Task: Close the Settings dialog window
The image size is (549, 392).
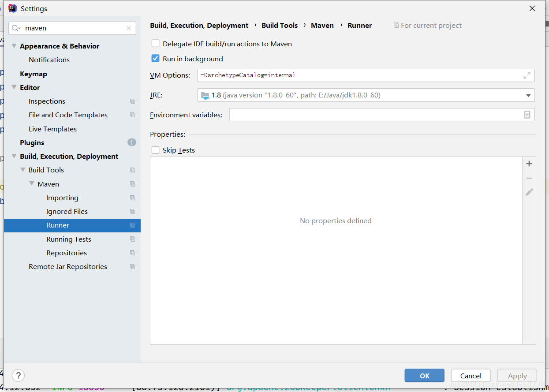Action: (532, 8)
